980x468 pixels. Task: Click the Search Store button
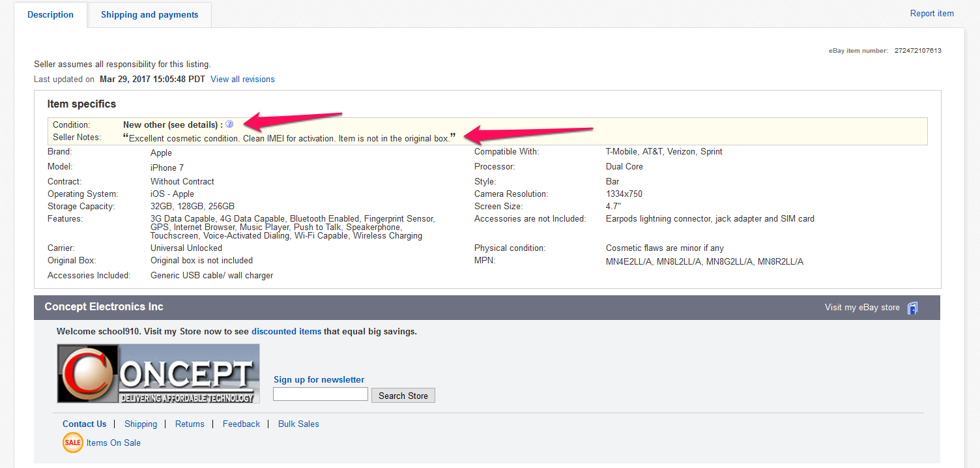[x=403, y=396]
